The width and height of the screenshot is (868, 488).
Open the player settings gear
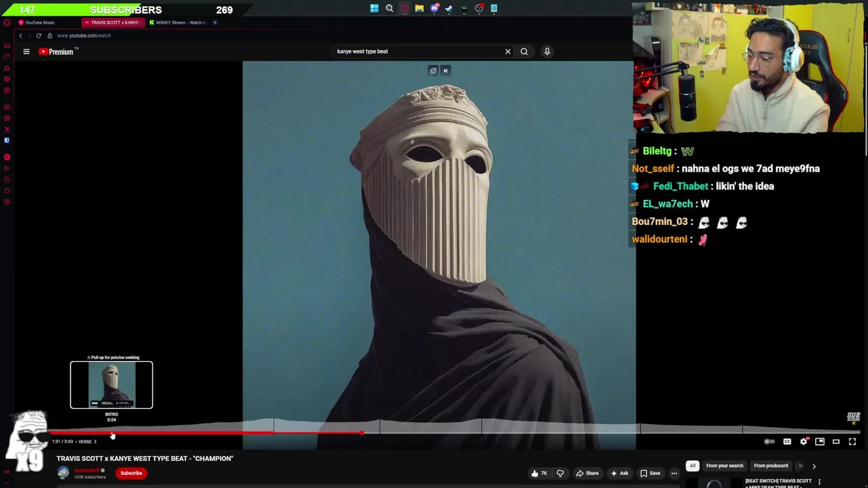pos(804,442)
